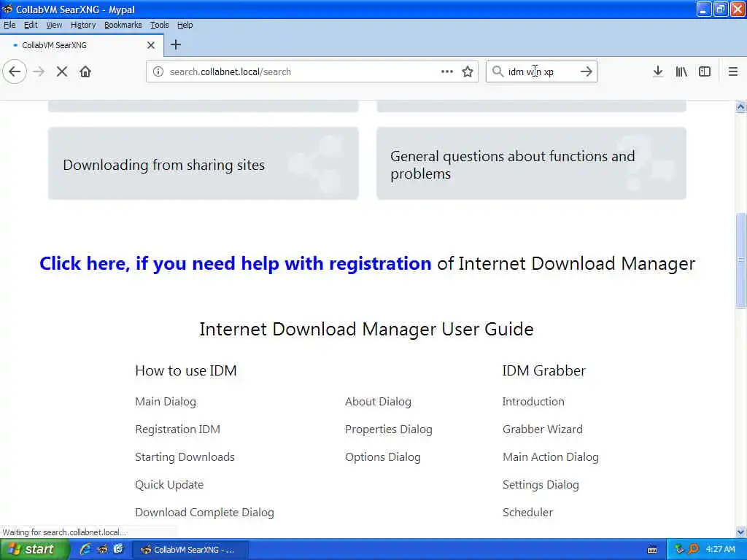
Task: Open the Registration IDM link
Action: pyautogui.click(x=178, y=429)
